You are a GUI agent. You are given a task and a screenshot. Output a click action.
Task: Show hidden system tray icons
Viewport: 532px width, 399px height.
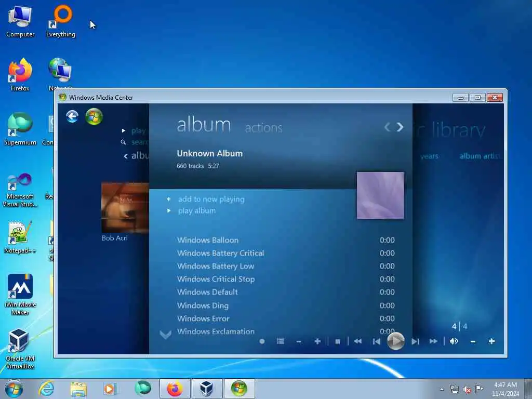coord(442,389)
